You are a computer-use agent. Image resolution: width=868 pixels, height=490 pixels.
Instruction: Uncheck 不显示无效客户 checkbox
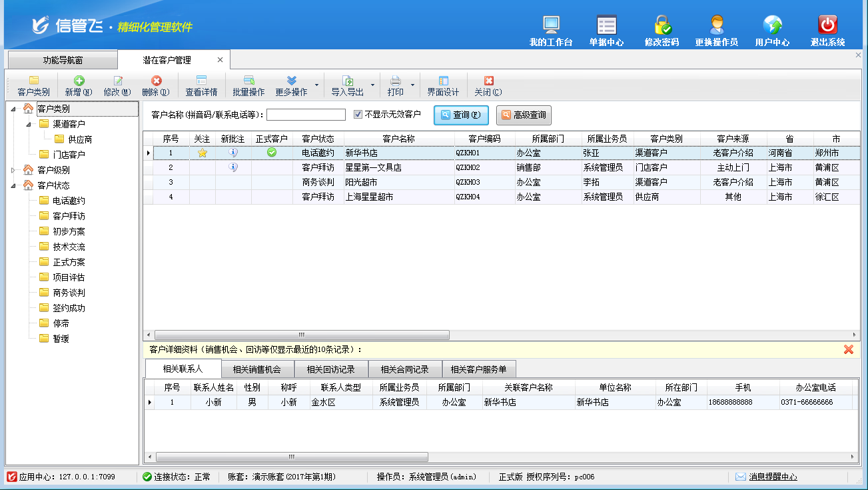(358, 115)
